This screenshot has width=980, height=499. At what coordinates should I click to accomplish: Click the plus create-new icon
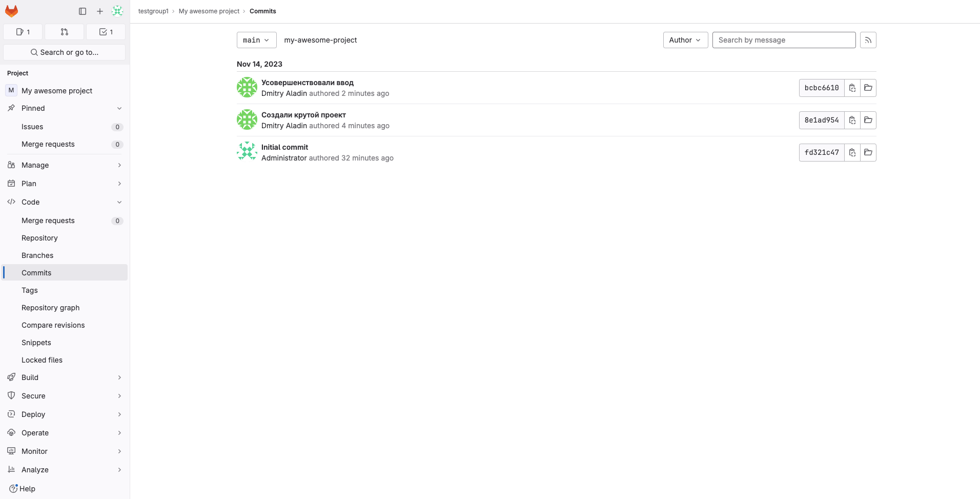(x=100, y=11)
